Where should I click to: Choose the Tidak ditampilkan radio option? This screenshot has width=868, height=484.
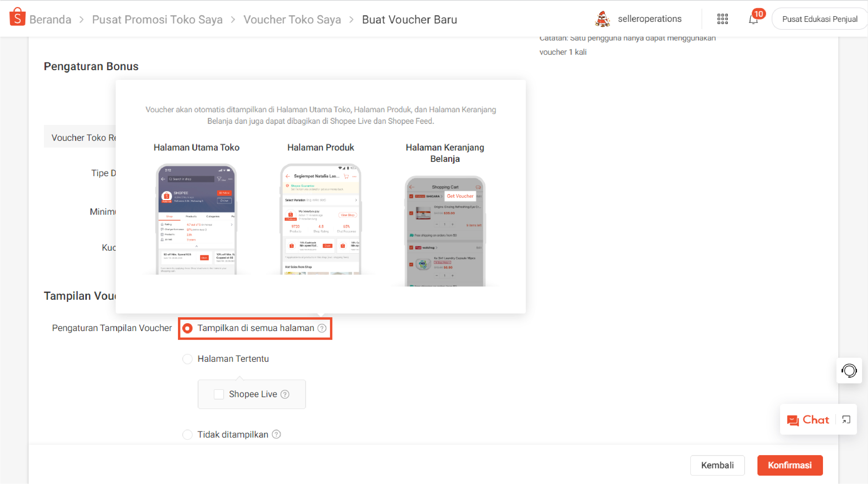coord(188,434)
